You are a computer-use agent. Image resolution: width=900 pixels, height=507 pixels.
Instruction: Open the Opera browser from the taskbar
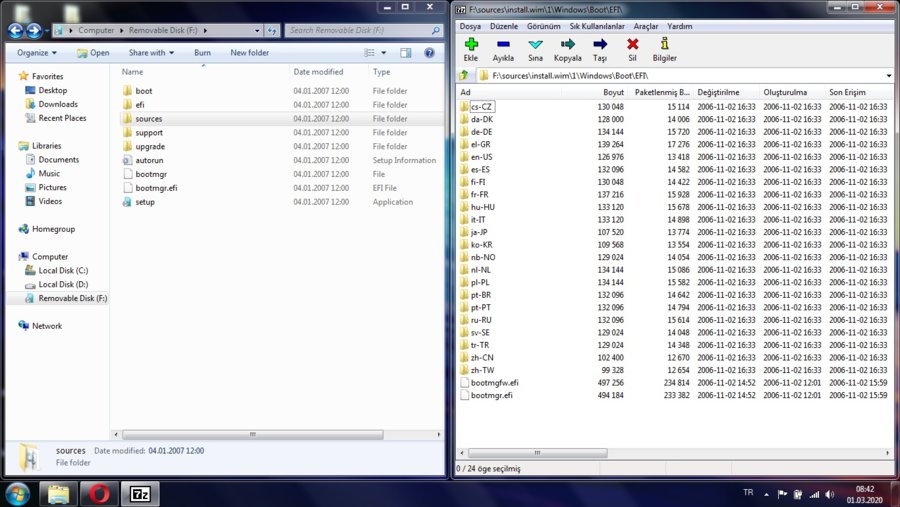pyautogui.click(x=97, y=493)
